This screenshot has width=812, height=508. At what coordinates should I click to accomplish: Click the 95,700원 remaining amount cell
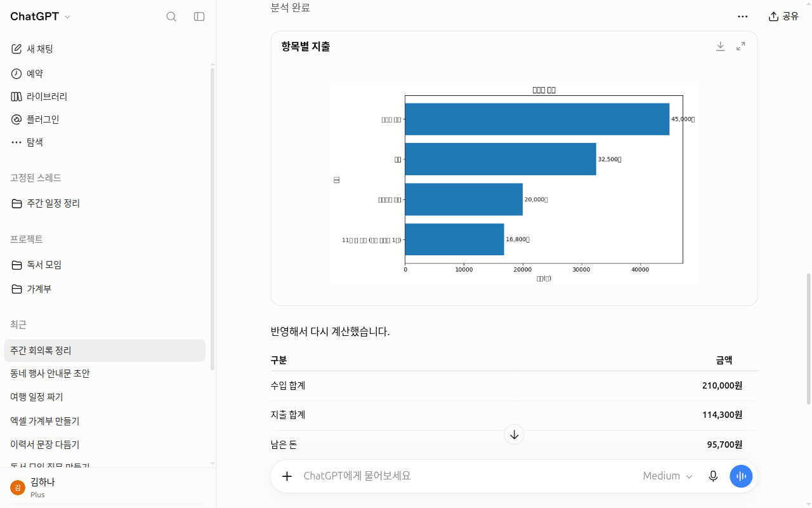click(x=724, y=444)
